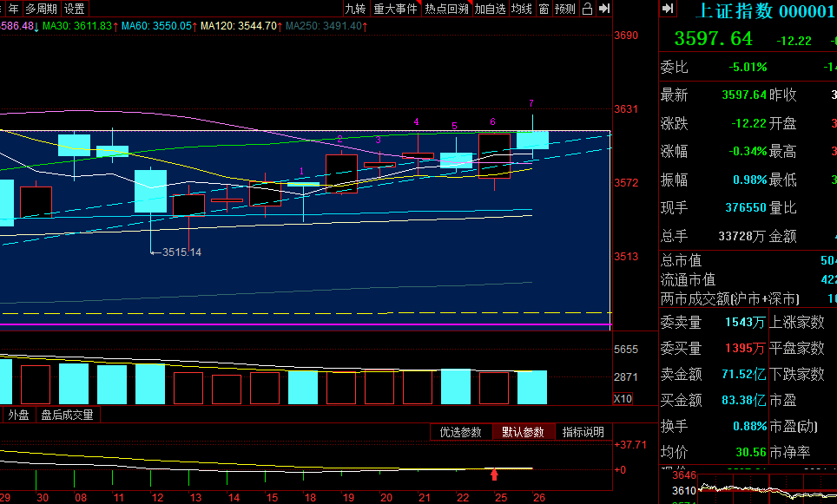Open 指标说明 indicator description
Image resolution: width=837 pixels, height=504 pixels.
[583, 432]
